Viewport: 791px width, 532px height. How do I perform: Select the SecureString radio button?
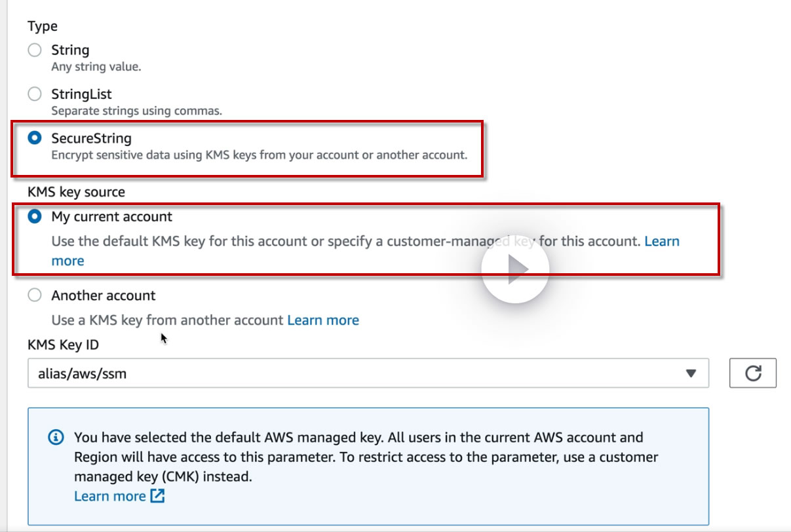(x=35, y=138)
